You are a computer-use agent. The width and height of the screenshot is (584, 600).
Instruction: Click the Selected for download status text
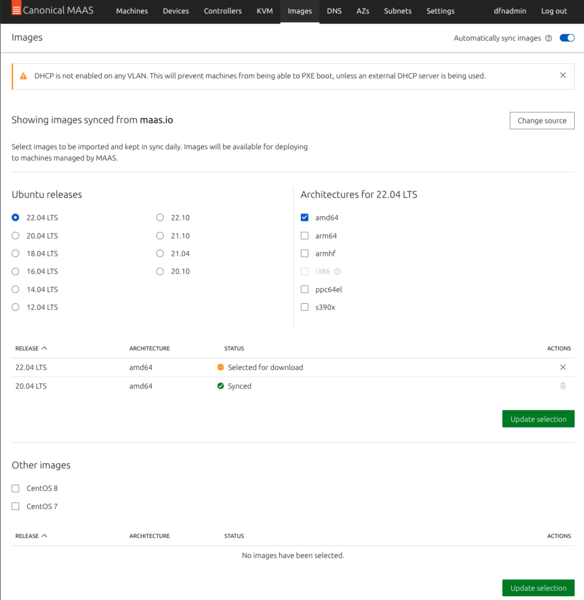point(265,367)
